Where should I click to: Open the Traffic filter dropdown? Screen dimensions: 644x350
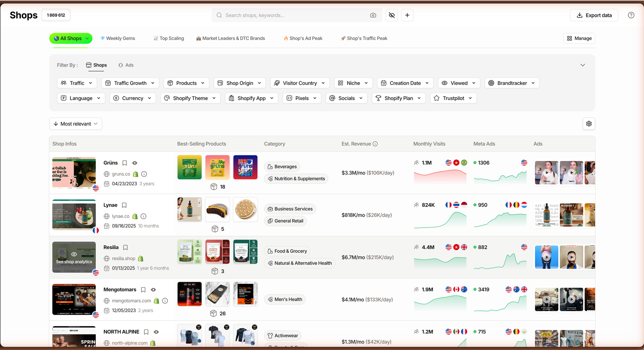77,83
